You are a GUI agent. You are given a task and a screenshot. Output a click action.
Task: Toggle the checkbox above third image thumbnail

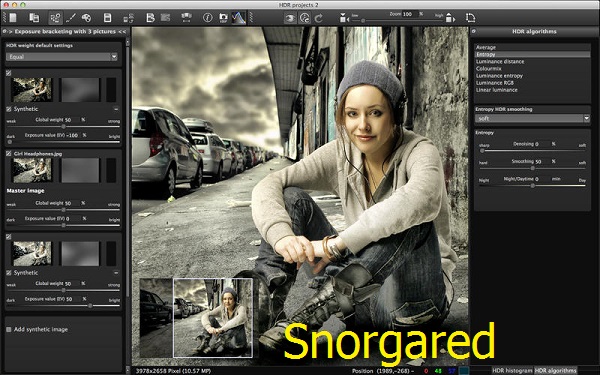click(8, 237)
